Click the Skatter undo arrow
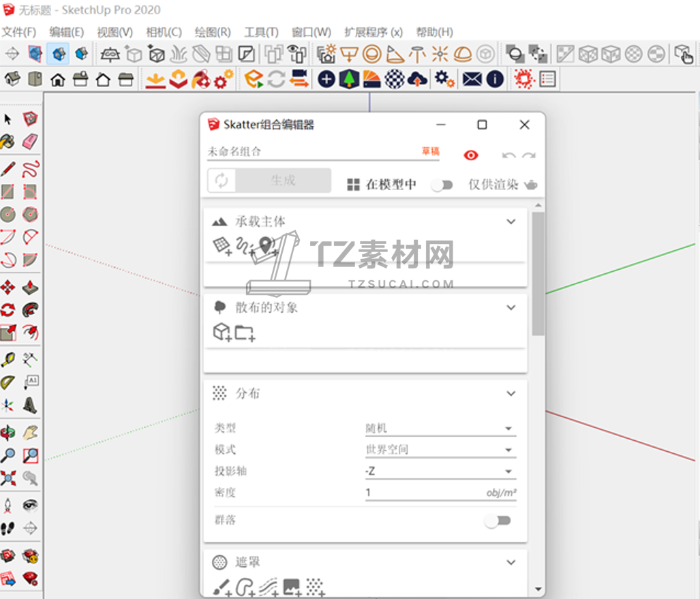This screenshot has height=599, width=700. coord(508,155)
